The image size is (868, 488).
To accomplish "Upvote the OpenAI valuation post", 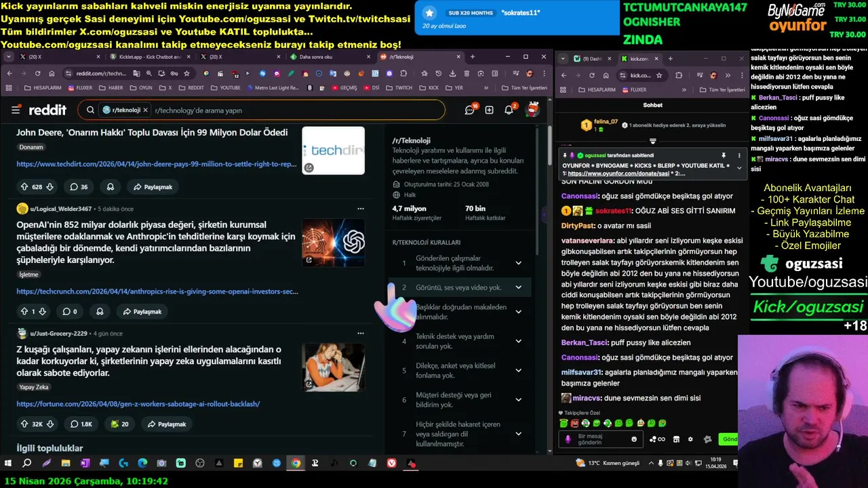I will click(x=24, y=312).
